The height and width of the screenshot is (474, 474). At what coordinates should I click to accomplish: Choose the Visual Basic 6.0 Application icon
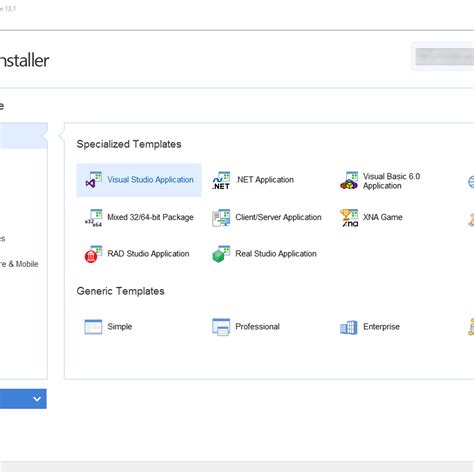click(349, 180)
